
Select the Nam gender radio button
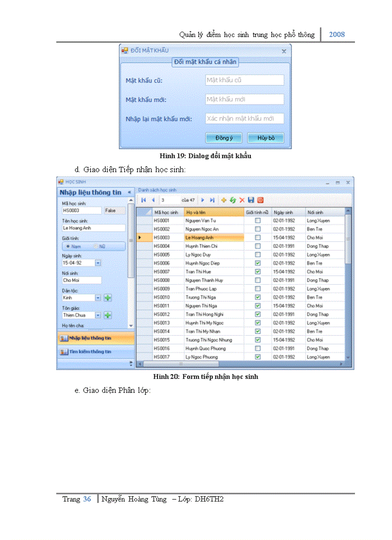click(x=69, y=246)
